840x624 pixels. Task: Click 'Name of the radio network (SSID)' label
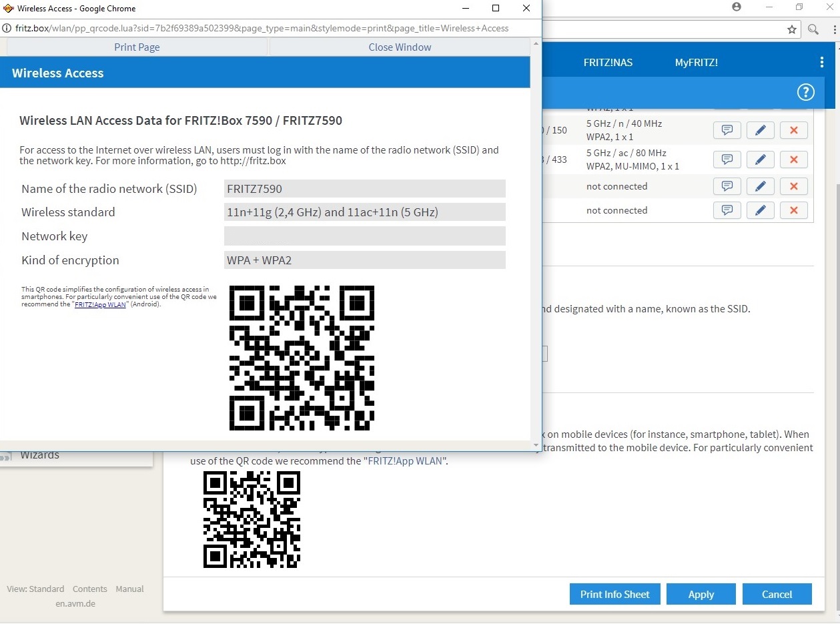pyautogui.click(x=109, y=188)
